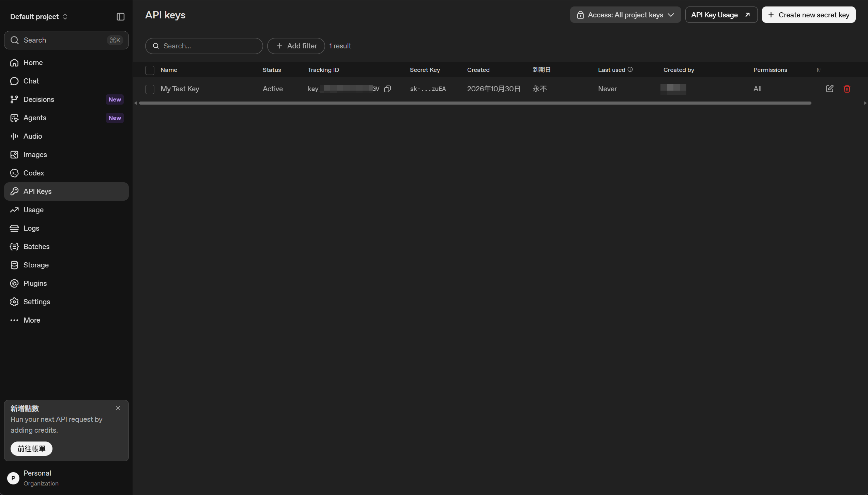The width and height of the screenshot is (868, 495).
Task: Click the Personal organization avatar
Action: (13, 478)
